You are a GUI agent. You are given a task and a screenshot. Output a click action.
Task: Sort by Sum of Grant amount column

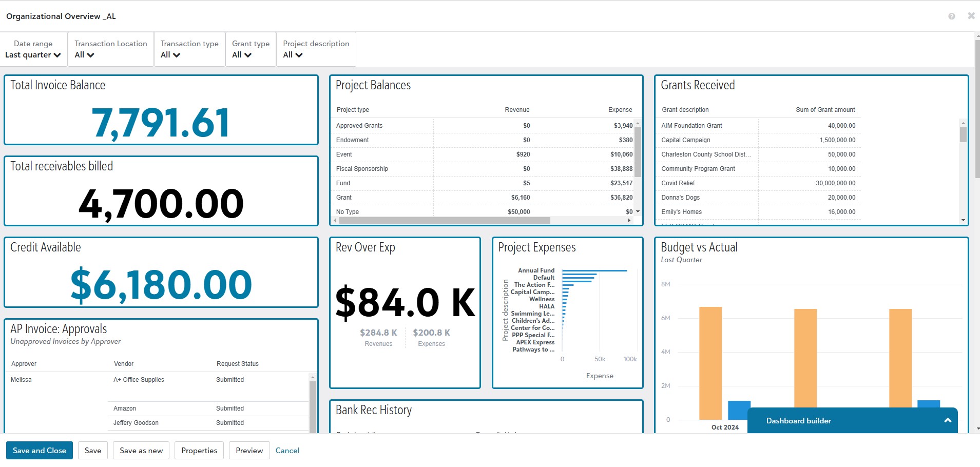[825, 110]
